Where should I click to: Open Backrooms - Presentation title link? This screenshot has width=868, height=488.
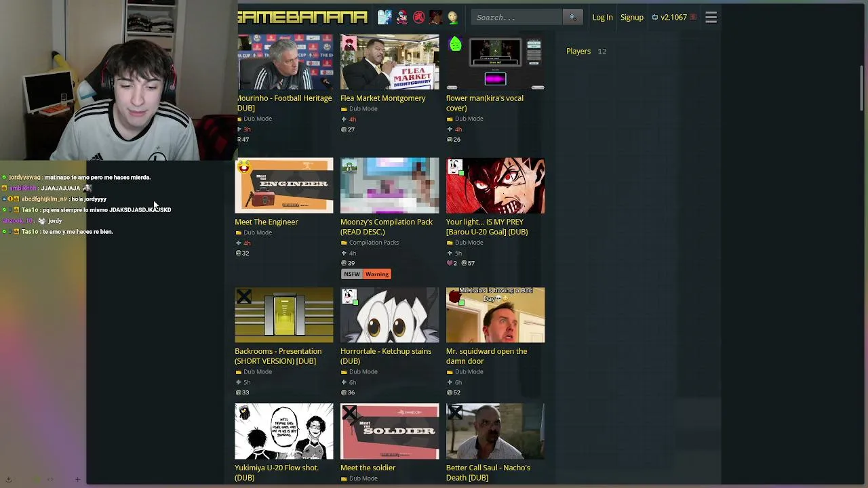278,357
